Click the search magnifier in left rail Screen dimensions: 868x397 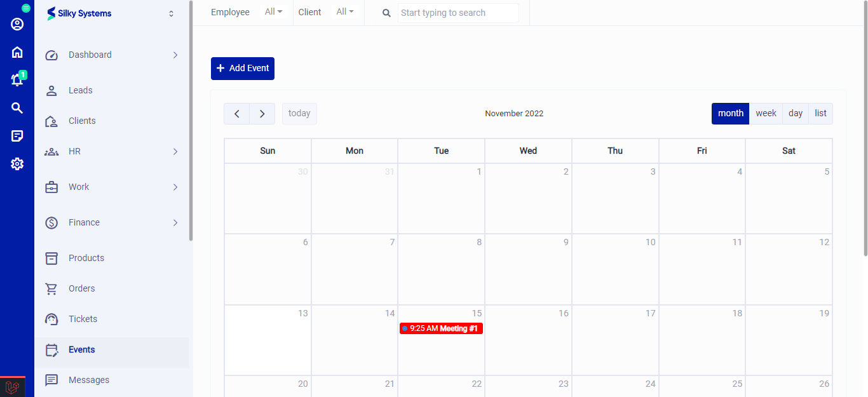tap(17, 108)
